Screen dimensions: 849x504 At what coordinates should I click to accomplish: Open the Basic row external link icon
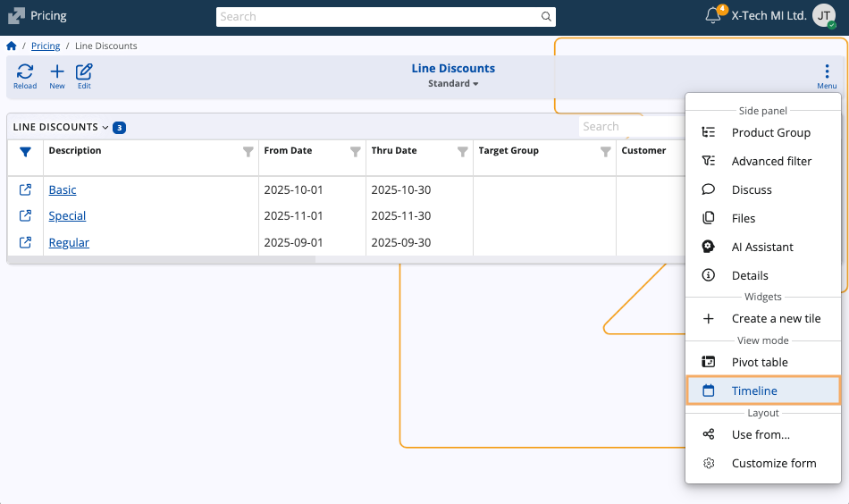tap(26, 189)
